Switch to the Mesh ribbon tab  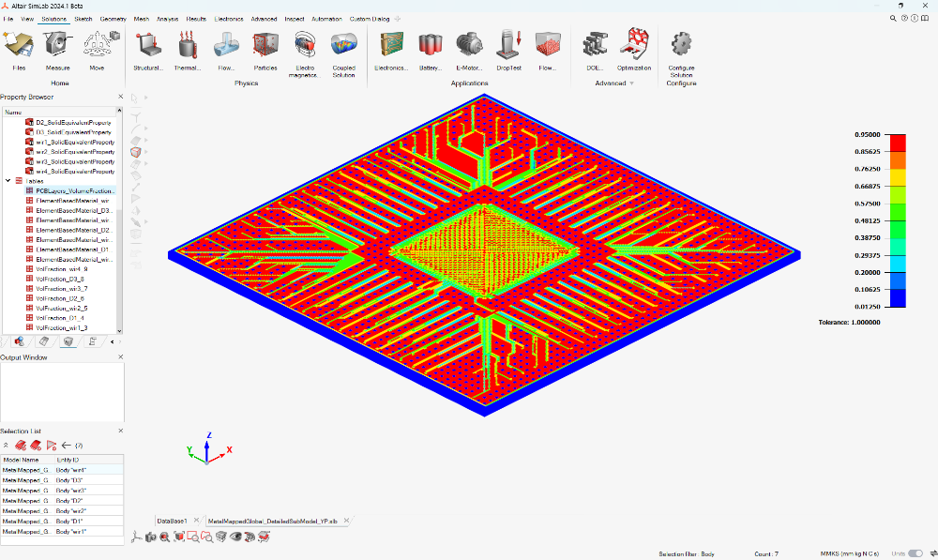pyautogui.click(x=142, y=19)
